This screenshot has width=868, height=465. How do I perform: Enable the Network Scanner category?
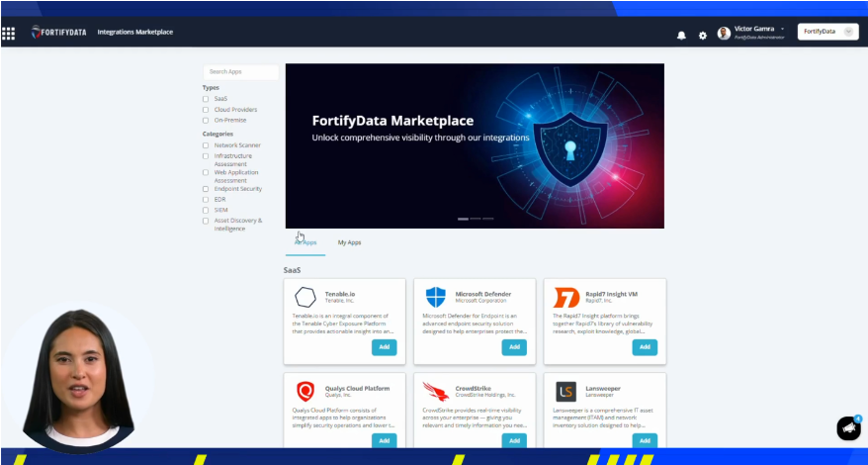tap(206, 145)
